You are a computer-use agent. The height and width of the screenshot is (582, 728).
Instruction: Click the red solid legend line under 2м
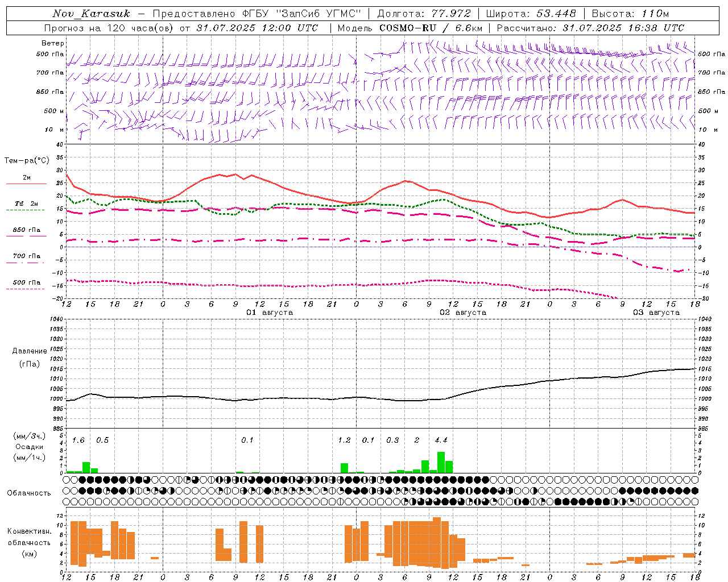point(26,184)
